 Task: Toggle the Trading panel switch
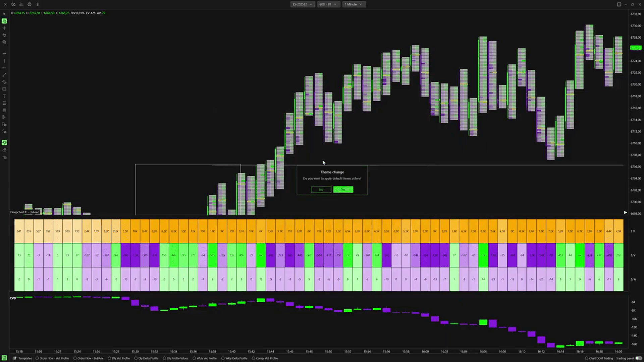[638, 358]
